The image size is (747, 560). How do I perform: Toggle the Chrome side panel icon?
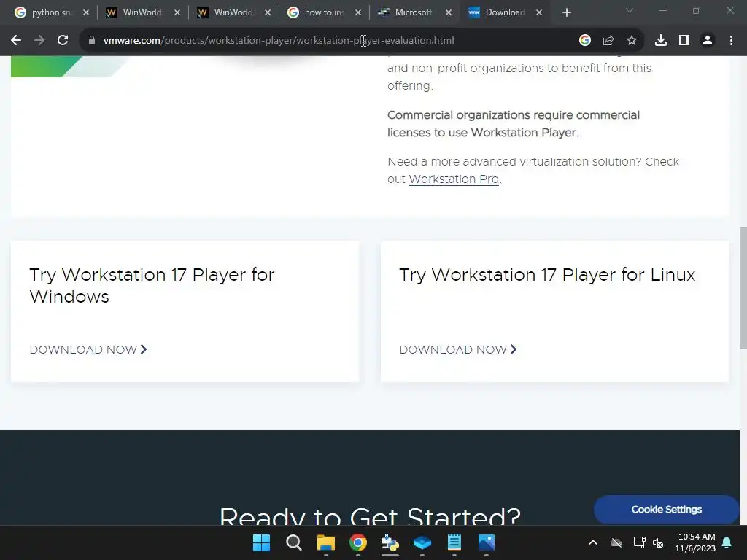point(684,41)
